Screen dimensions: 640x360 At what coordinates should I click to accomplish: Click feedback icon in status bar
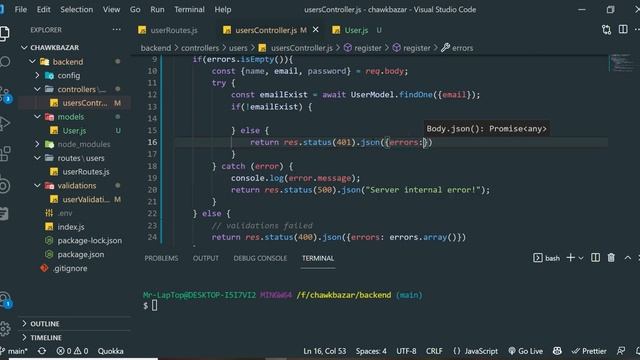[621, 351]
